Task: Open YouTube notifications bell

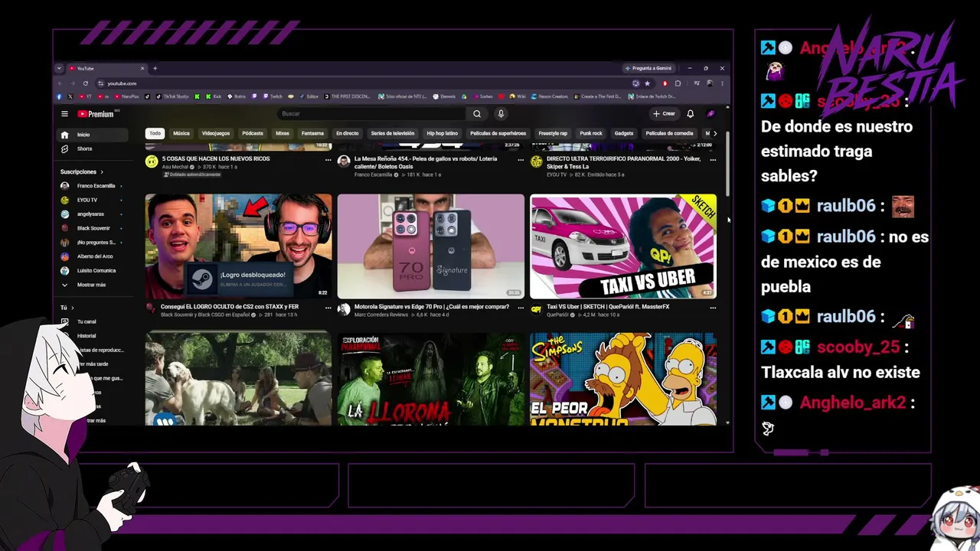Action: pos(690,114)
